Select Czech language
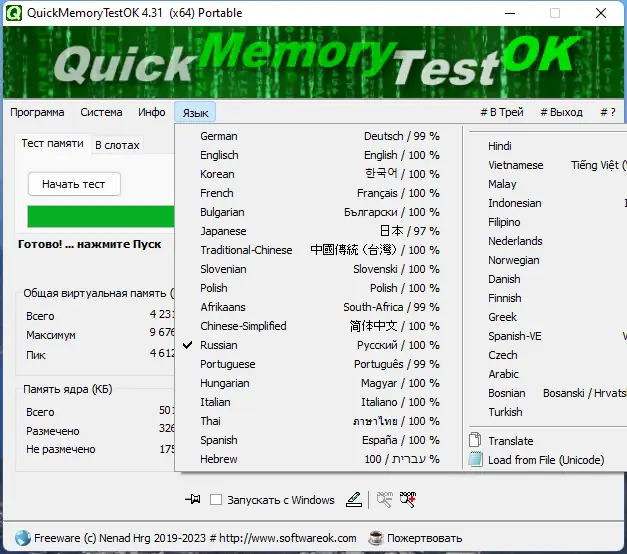The width and height of the screenshot is (627, 554). [x=547, y=355]
